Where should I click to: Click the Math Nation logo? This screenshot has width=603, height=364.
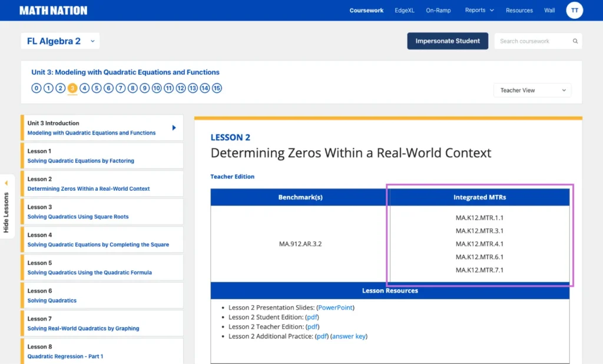point(53,11)
